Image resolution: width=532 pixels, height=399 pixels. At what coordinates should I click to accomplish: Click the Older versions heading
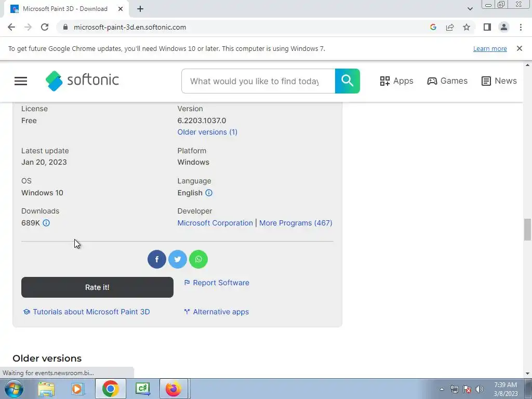coord(47,358)
